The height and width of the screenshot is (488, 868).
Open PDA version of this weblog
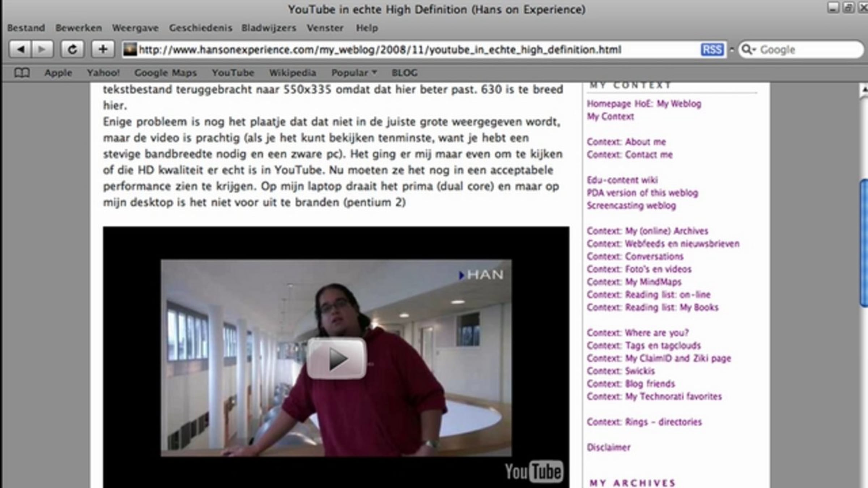pos(642,193)
